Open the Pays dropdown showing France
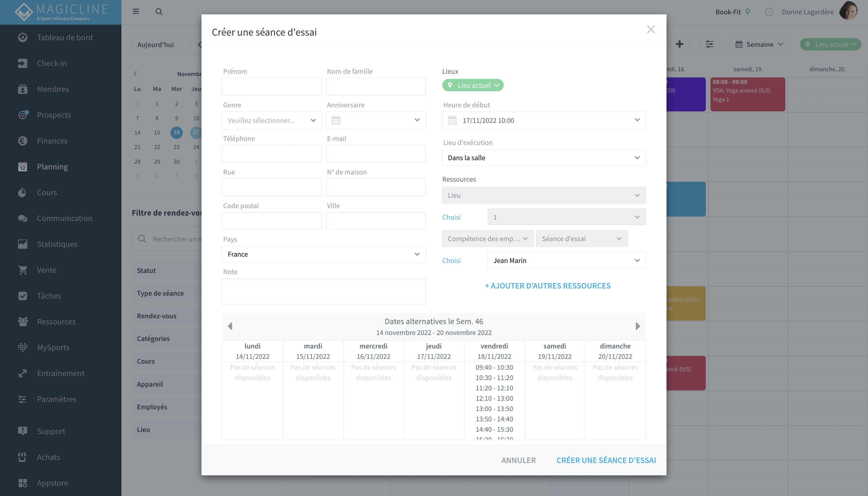Viewport: 868px width, 496px height. click(x=323, y=254)
